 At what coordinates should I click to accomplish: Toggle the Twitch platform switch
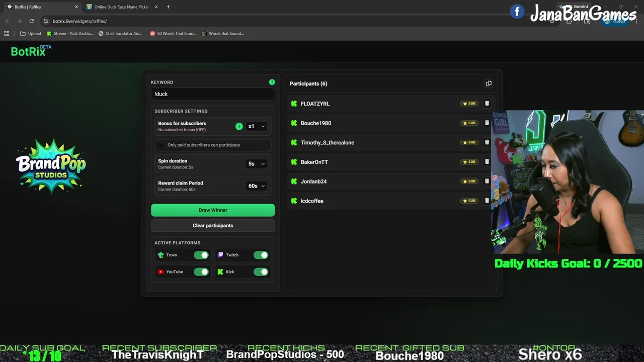(261, 255)
